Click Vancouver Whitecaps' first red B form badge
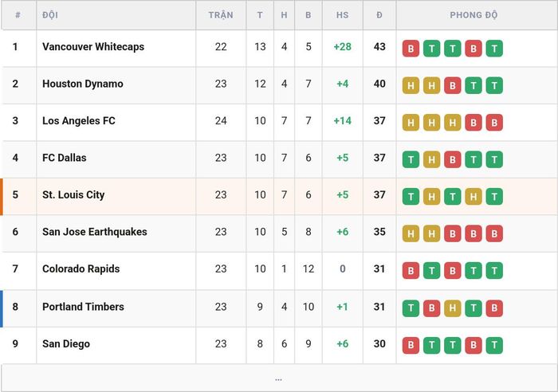This screenshot has height=392, width=558. pos(411,49)
